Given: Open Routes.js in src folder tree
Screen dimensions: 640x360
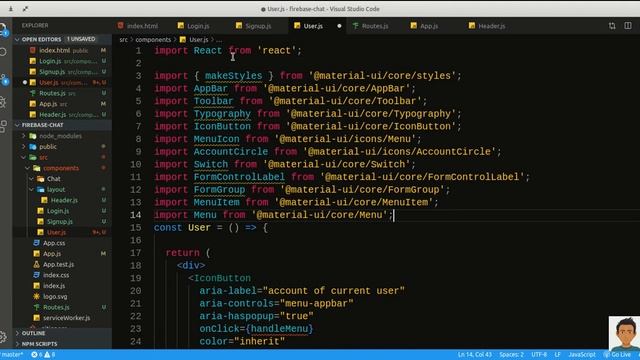Looking at the screenshot, I should [56, 307].
